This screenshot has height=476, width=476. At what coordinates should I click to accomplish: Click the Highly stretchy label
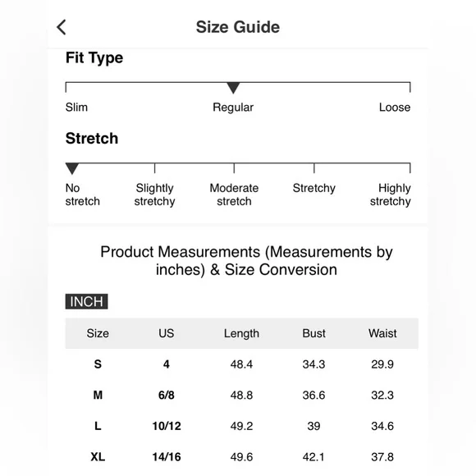[391, 195]
